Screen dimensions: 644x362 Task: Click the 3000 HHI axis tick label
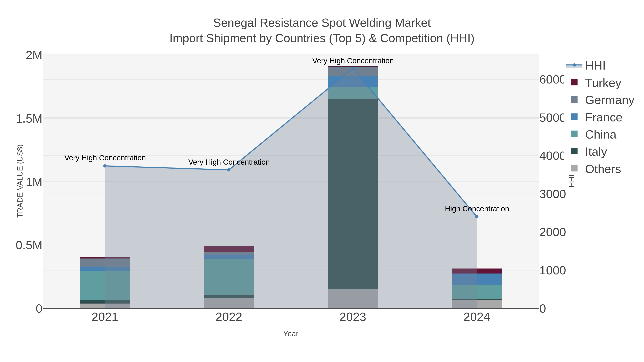pos(553,194)
